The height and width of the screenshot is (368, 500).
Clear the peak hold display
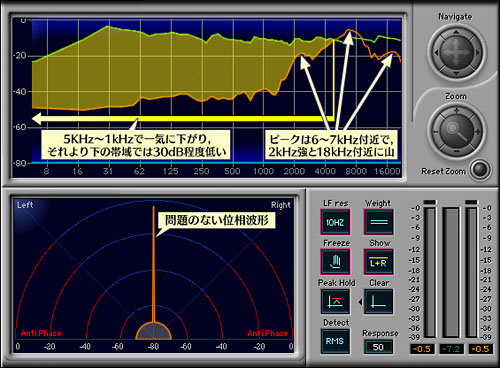tap(379, 301)
